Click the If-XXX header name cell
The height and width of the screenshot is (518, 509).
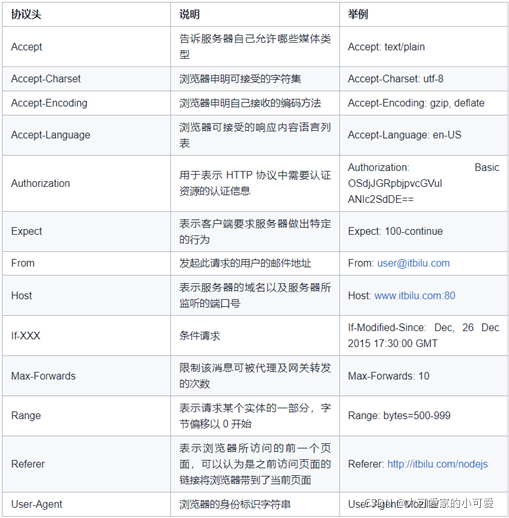(86, 336)
